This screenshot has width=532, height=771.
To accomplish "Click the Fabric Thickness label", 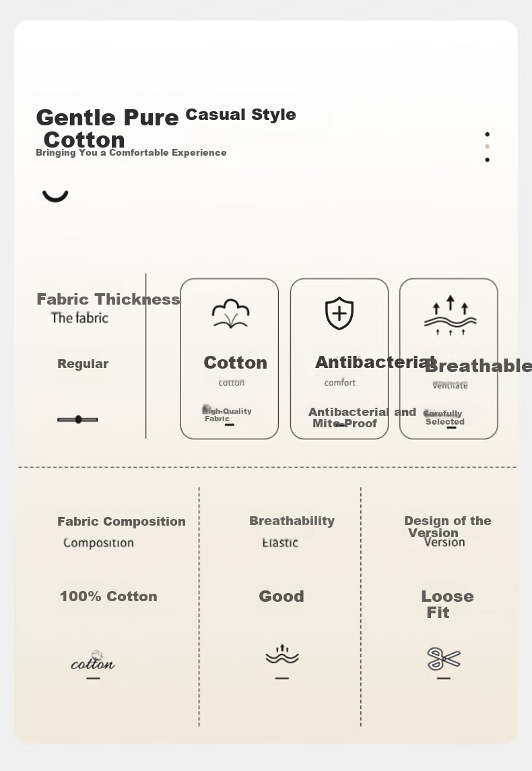I will (108, 299).
